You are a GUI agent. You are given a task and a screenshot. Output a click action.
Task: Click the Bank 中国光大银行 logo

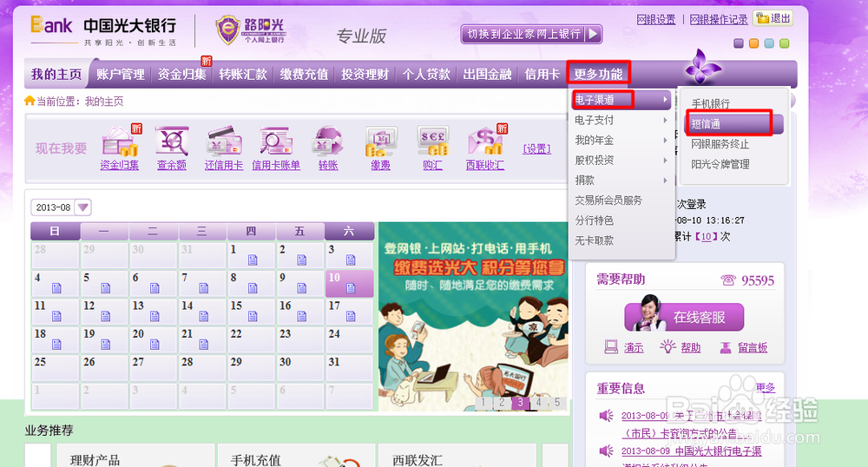[x=103, y=31]
